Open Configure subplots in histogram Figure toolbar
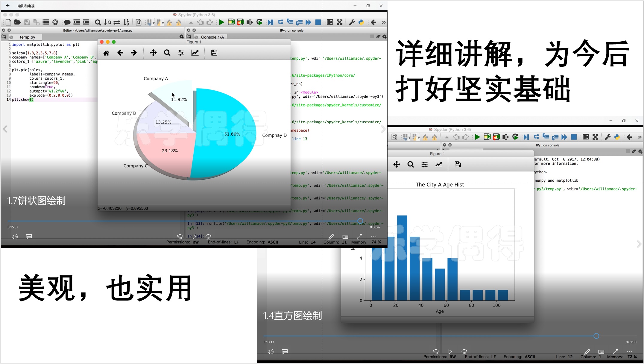The width and height of the screenshot is (644, 364). click(425, 164)
